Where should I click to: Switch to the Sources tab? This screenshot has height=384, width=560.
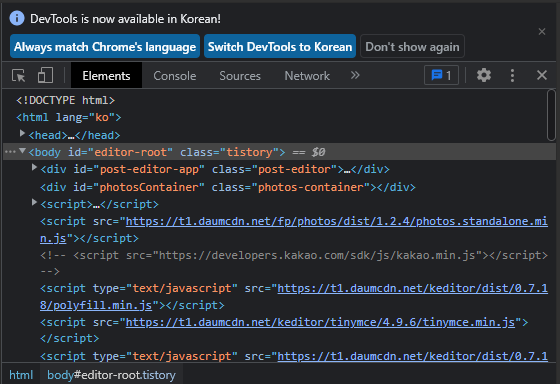click(x=240, y=75)
